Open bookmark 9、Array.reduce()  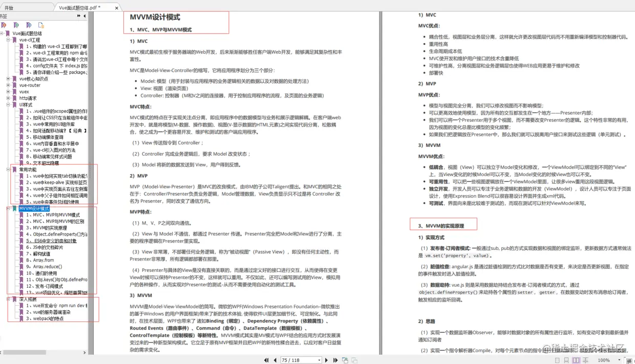[x=44, y=267]
